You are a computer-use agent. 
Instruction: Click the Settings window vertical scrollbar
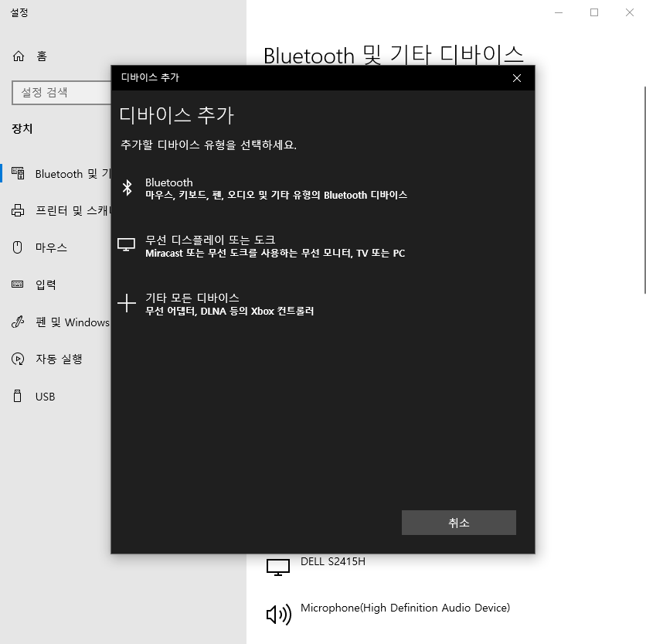pyautogui.click(x=644, y=189)
